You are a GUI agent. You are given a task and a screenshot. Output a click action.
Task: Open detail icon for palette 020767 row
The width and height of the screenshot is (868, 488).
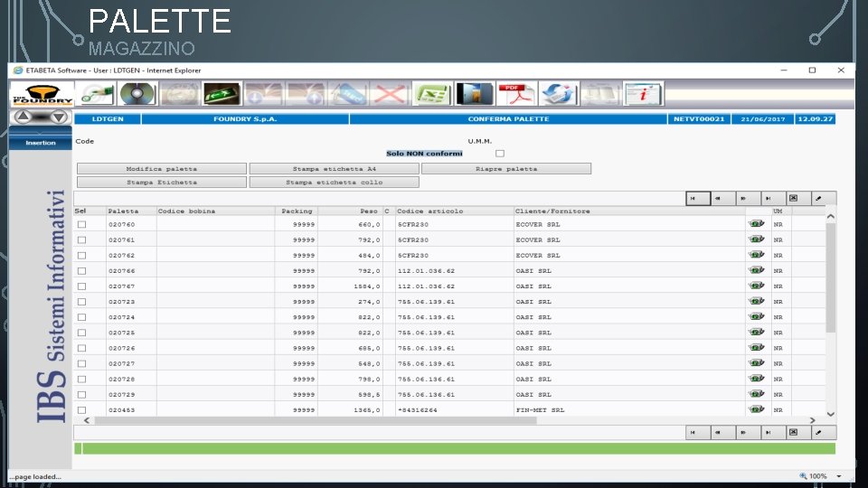coord(756,286)
